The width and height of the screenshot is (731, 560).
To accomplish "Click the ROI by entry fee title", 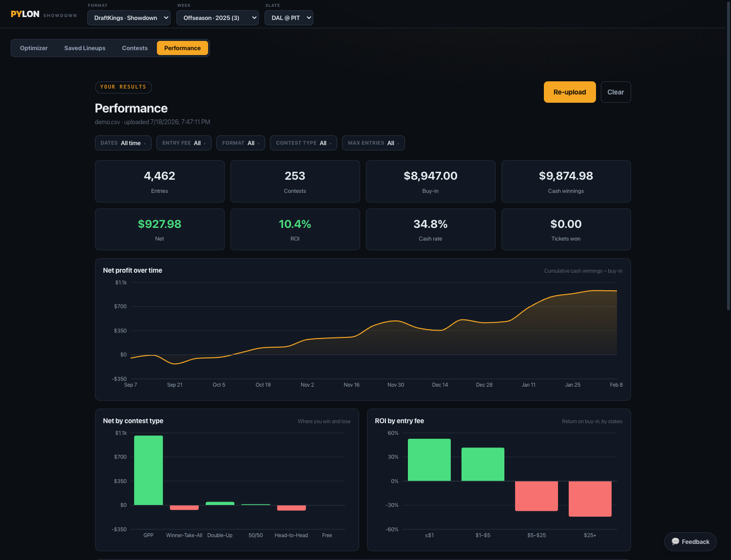I will [399, 421].
